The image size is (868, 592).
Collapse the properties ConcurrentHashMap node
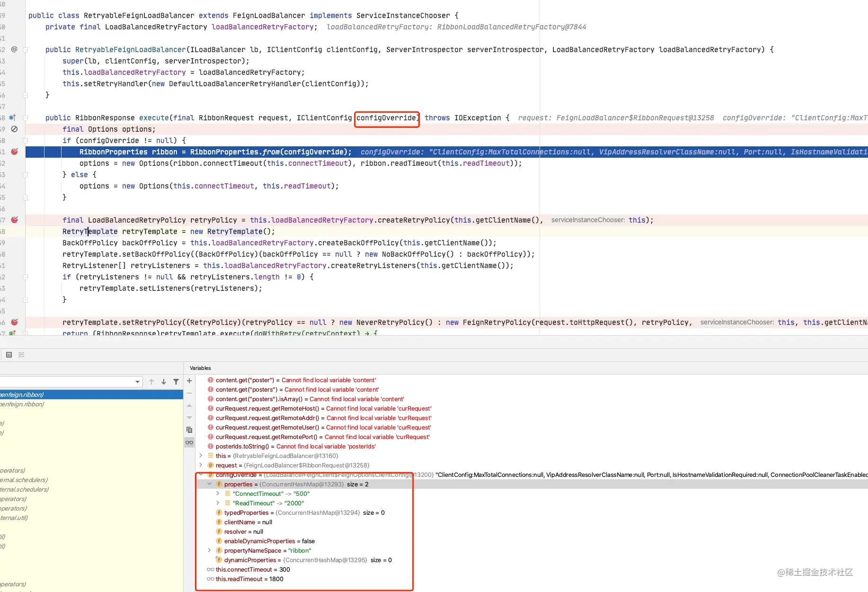click(209, 484)
